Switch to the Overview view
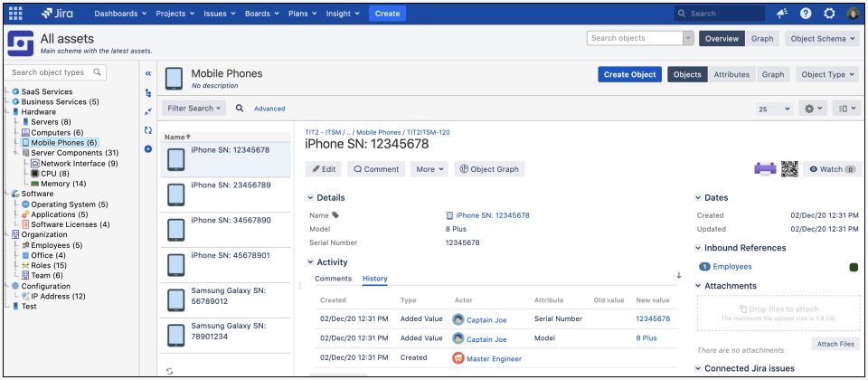This screenshot has width=868, height=380. pos(722,39)
